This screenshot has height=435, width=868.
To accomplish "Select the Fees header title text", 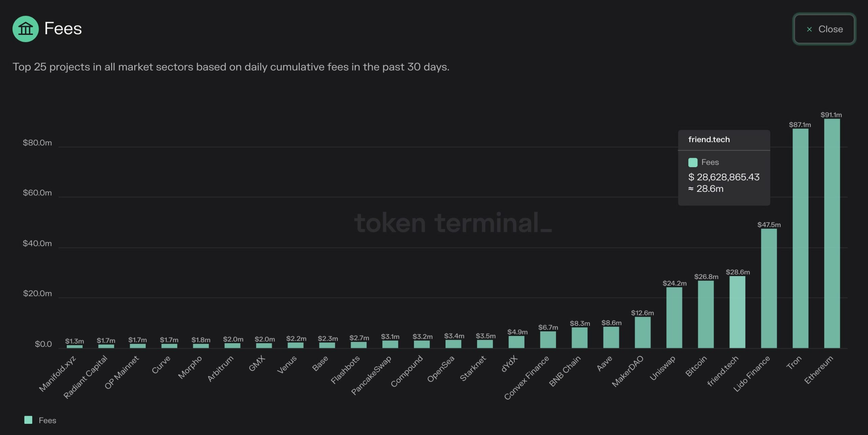I will (63, 28).
